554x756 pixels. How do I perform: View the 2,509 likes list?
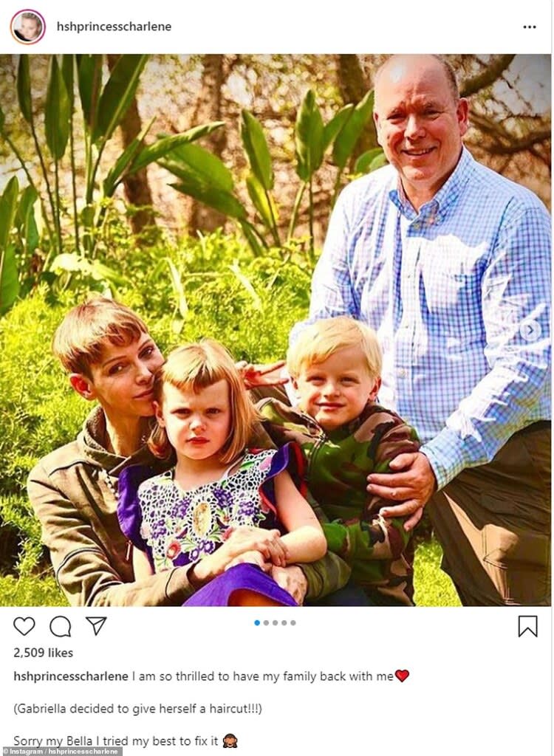(43, 653)
